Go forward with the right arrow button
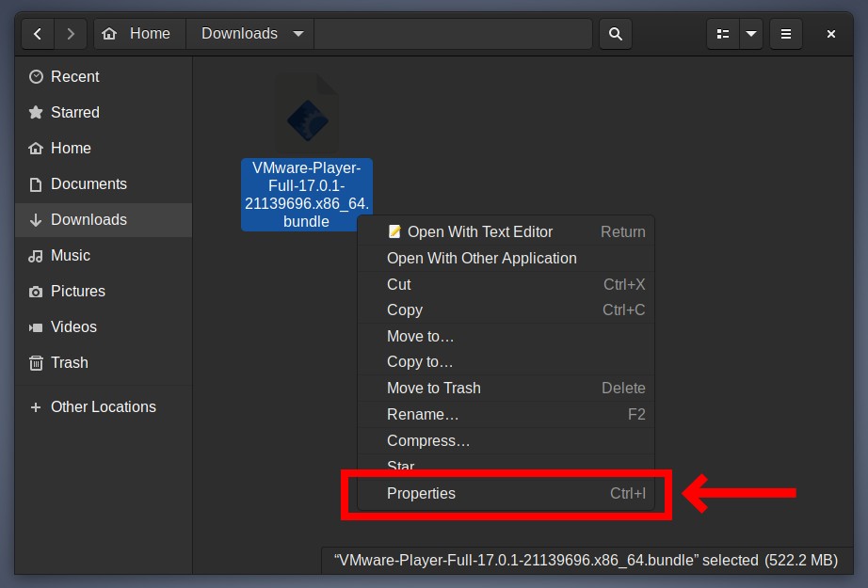 click(x=71, y=34)
